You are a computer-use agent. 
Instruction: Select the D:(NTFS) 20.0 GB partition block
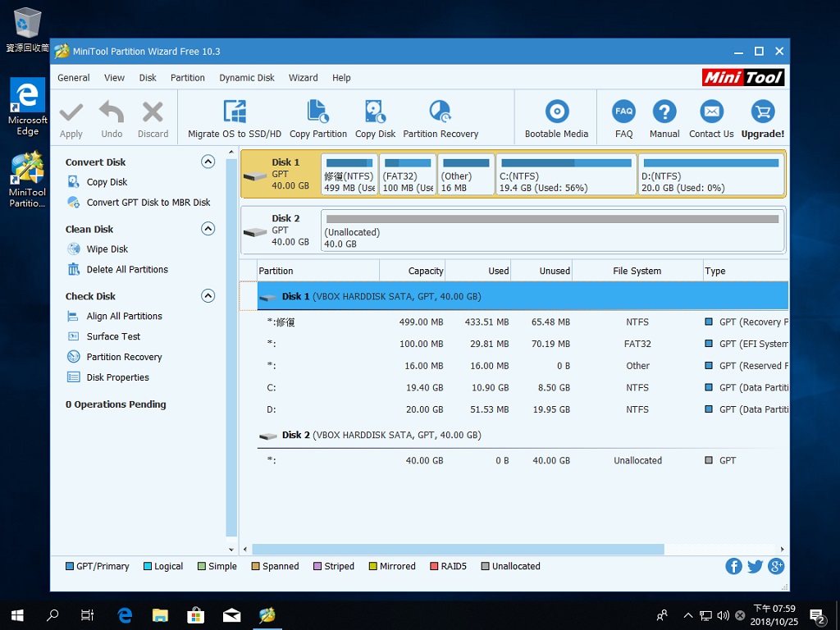[x=711, y=174]
